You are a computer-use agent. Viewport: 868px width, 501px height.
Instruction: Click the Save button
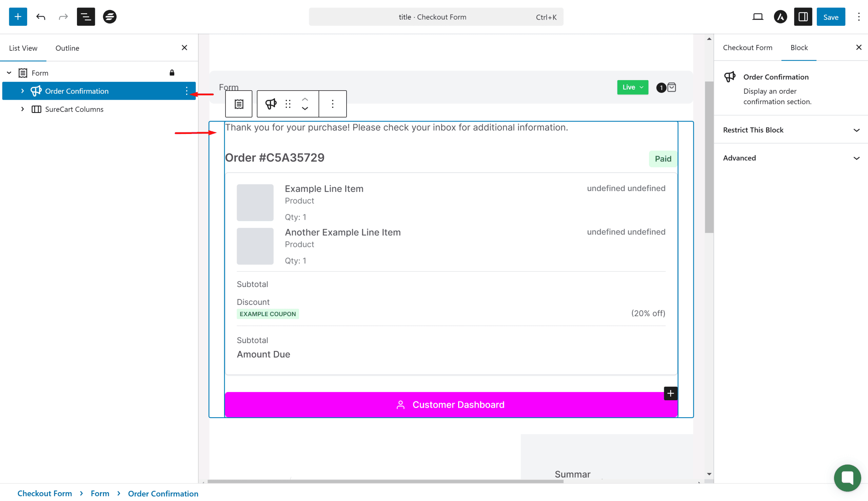pyautogui.click(x=830, y=17)
